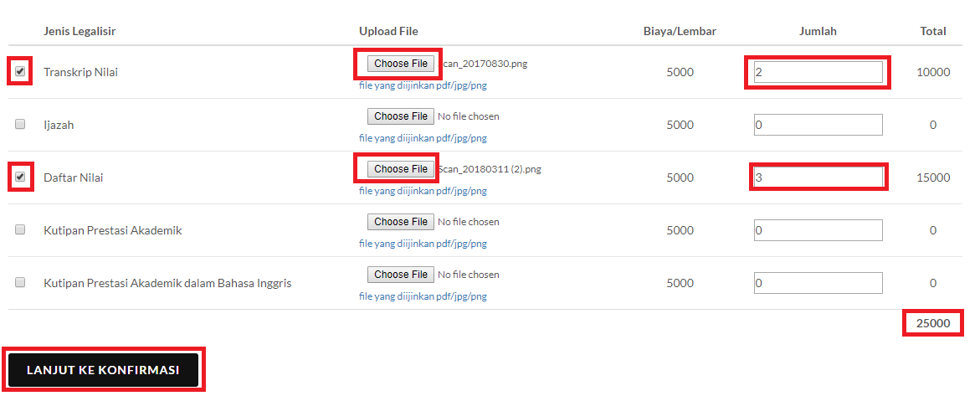Uncheck the Transkrip Nilai checkbox

pyautogui.click(x=20, y=72)
